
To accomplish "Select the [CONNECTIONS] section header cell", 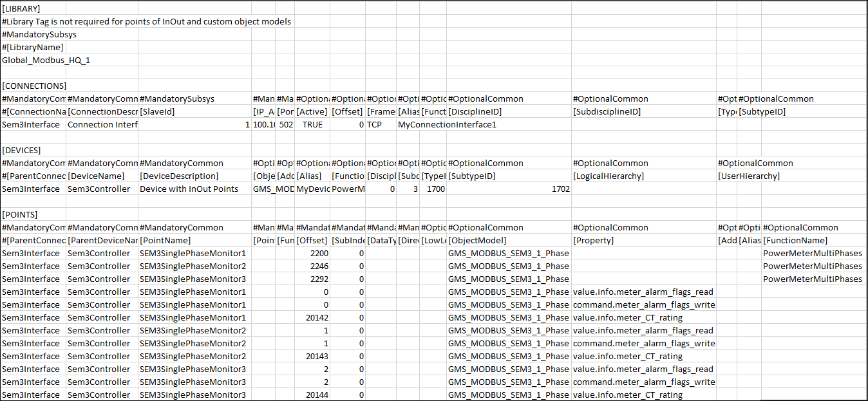I will pyautogui.click(x=33, y=86).
